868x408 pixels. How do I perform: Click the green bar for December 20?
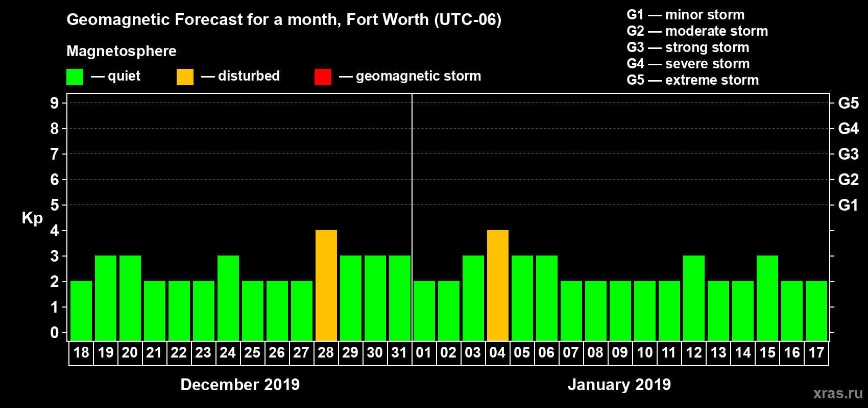[130, 298]
